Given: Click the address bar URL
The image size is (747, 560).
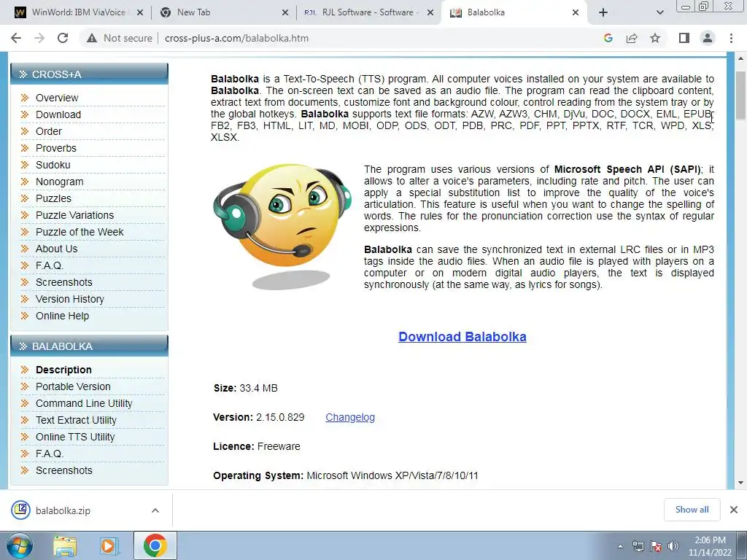Looking at the screenshot, I should 237,38.
